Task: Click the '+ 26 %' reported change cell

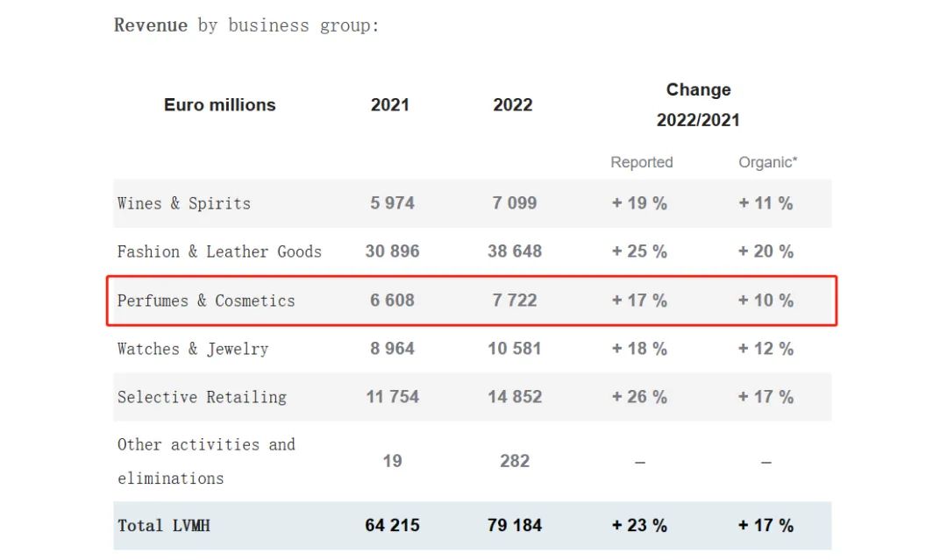Action: [639, 397]
